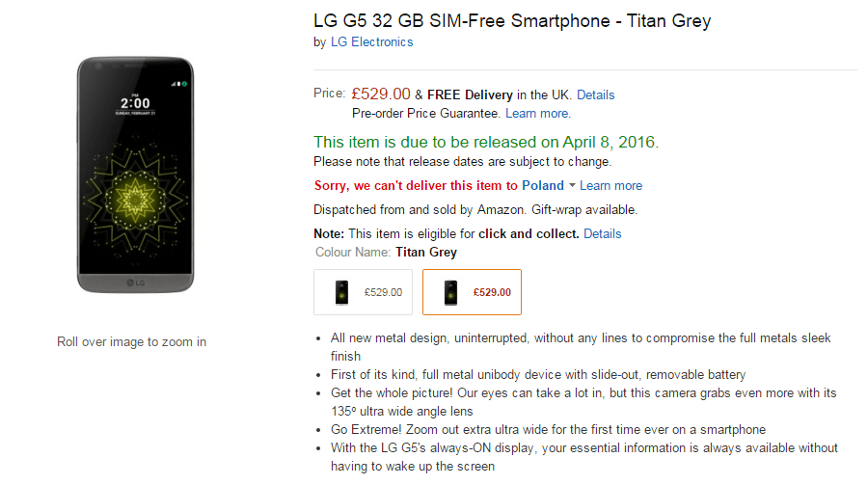Open the LG Electronics brand link
Screen dimensions: 868x485
click(x=371, y=42)
